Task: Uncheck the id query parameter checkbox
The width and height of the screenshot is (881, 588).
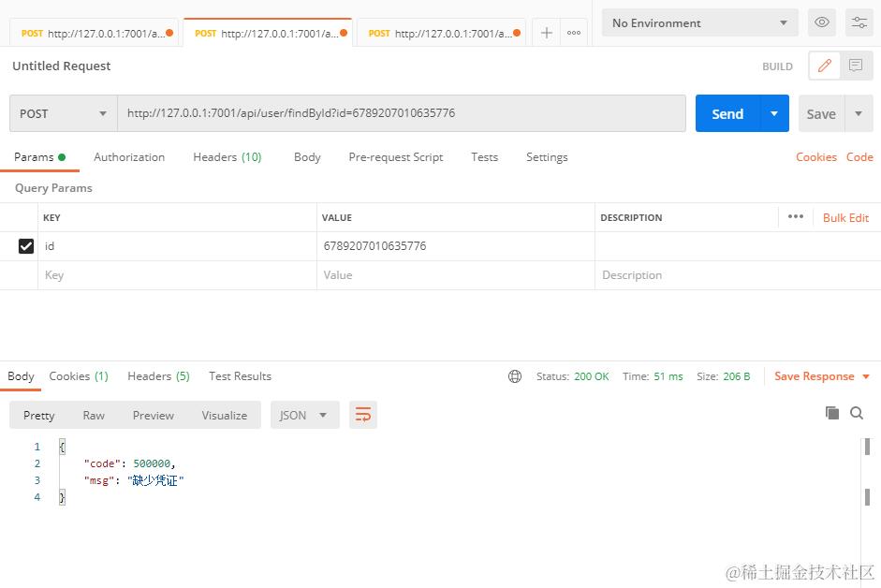Action: point(26,246)
